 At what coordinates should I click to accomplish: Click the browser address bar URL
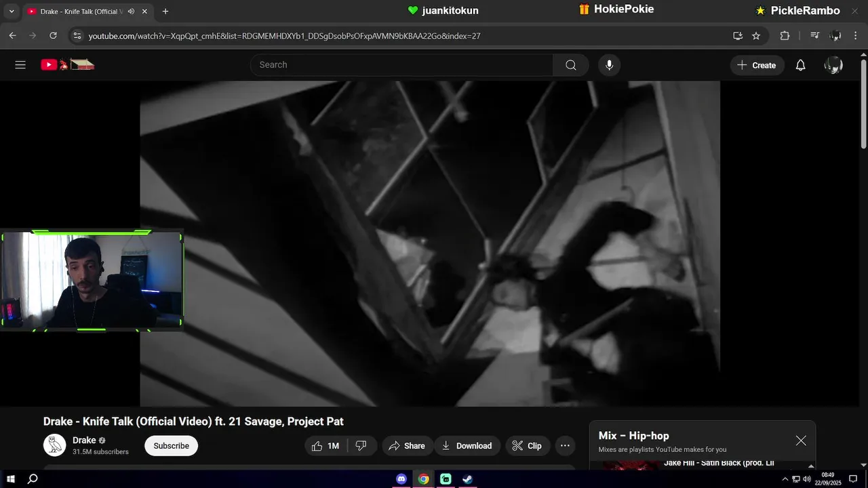pyautogui.click(x=284, y=36)
